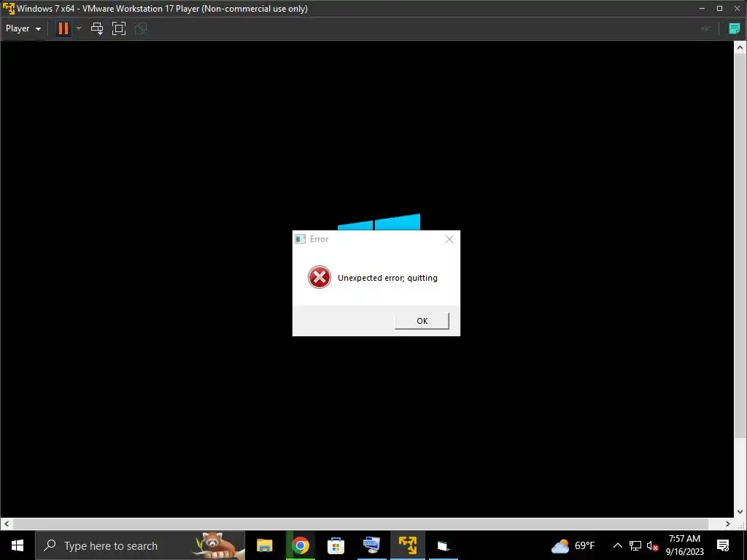This screenshot has height=560, width=747.
Task: Click the vertical scrollbar down arrow
Action: point(740,512)
